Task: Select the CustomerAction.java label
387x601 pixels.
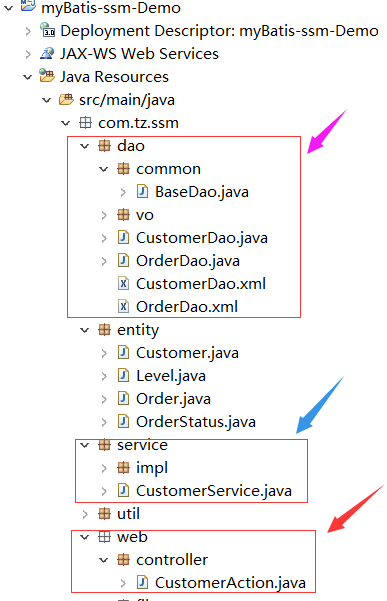Action: click(x=230, y=583)
